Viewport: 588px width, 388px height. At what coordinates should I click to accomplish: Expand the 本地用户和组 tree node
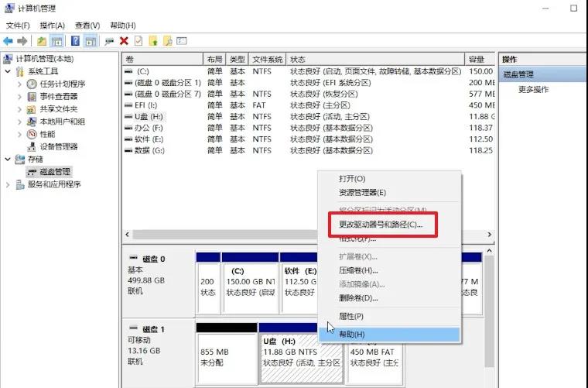pyautogui.click(x=20, y=122)
